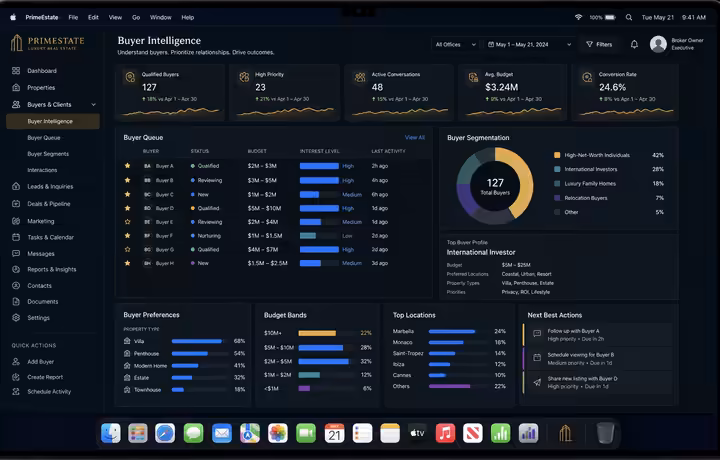720x460 pixels.
Task: Click the Relocation Buyers legend swatch
Action: (557, 198)
